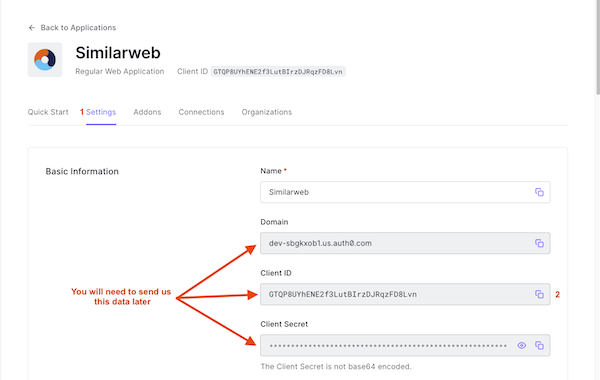Go back to Applications
The height and width of the screenshot is (380, 600).
(x=72, y=28)
